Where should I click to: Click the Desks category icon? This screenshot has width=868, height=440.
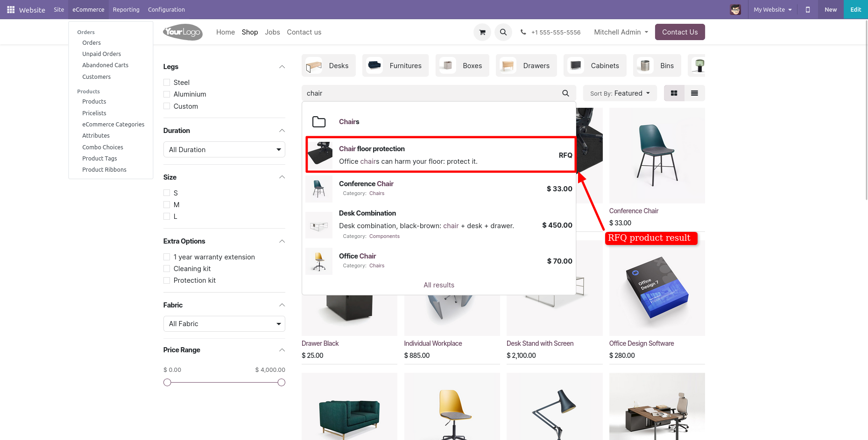click(314, 66)
